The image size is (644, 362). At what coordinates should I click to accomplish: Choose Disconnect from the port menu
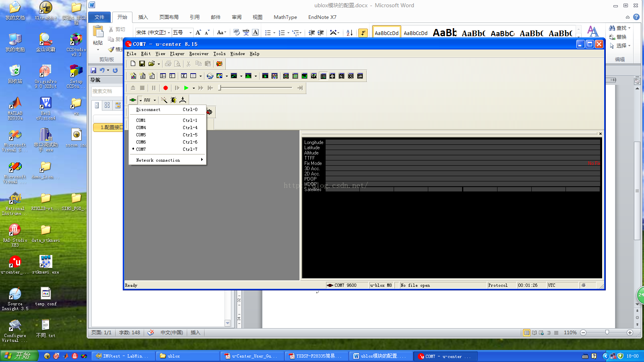point(167,109)
